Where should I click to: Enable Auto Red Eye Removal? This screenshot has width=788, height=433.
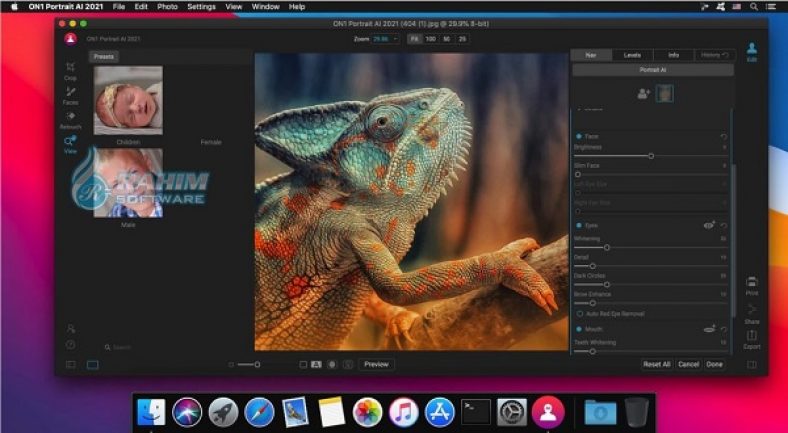coord(579,314)
